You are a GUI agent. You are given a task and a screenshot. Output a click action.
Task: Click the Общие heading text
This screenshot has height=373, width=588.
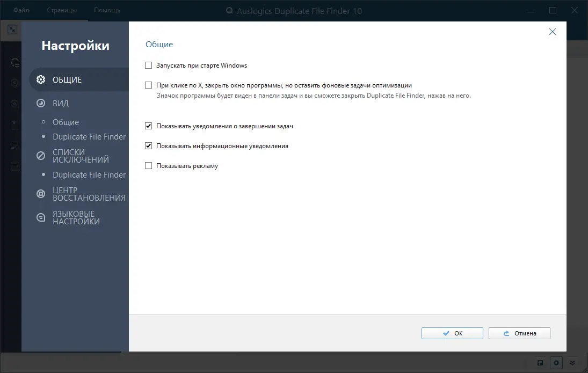(159, 44)
